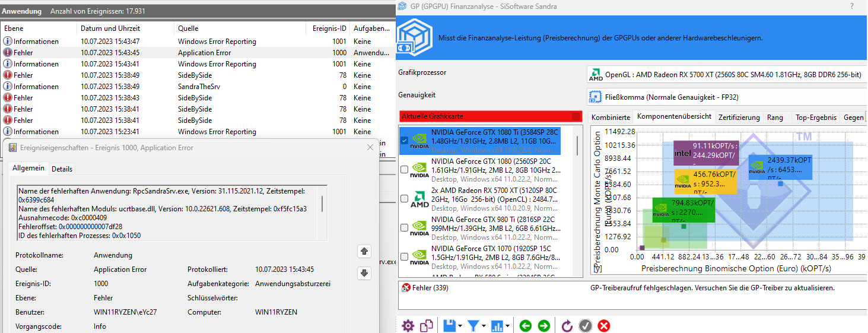Check the GeForce GTX 1070 checkbox
Viewport: 868px width, 333px height.
(x=405, y=257)
